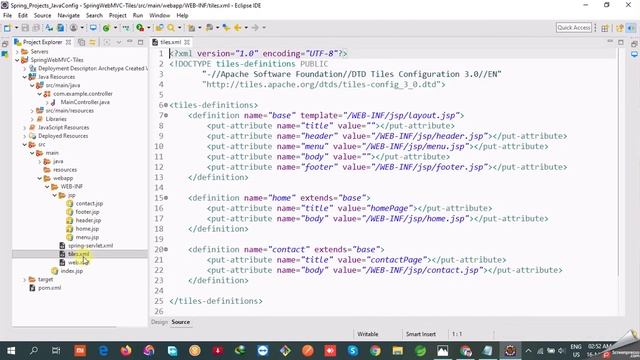
Task: Select pom.xml in Project Explorer
Action: (49, 288)
